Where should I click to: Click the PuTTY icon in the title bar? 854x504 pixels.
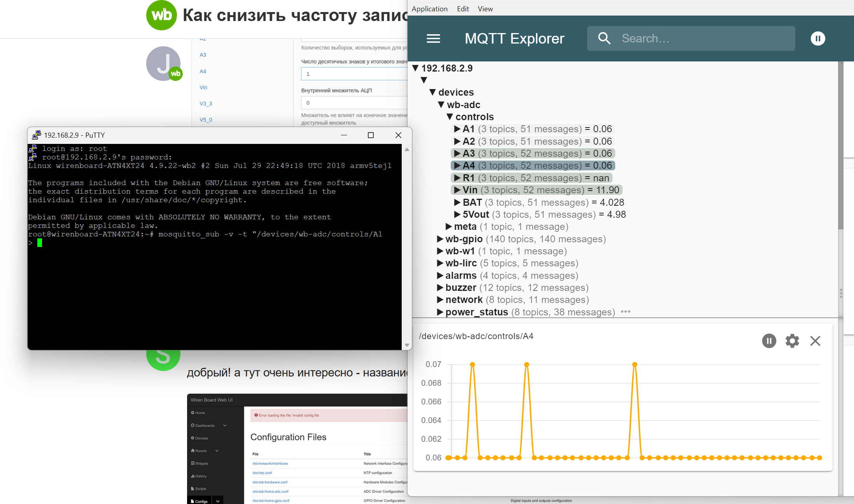coord(36,135)
